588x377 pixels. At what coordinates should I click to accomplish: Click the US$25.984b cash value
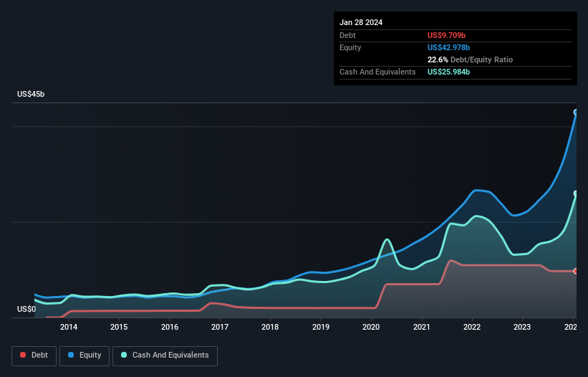coord(448,72)
